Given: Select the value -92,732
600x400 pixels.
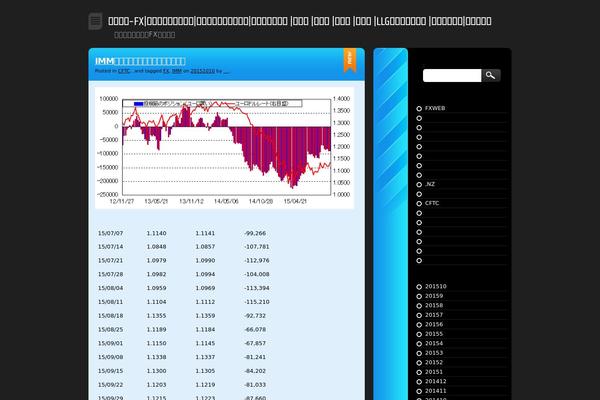Looking at the screenshot, I should pyautogui.click(x=255, y=316).
